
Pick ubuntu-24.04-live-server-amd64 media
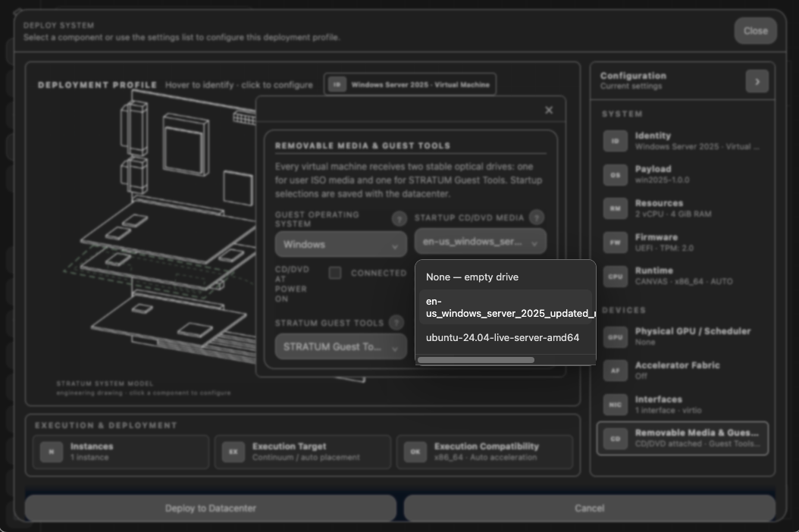[x=506, y=338]
